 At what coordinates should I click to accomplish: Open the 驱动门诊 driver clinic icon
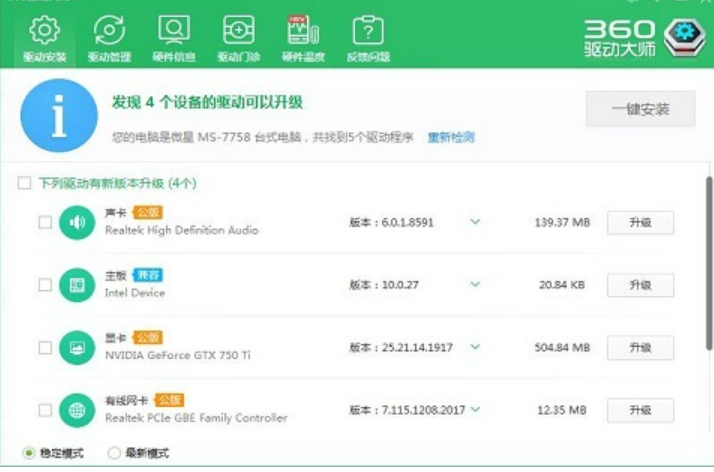click(238, 32)
